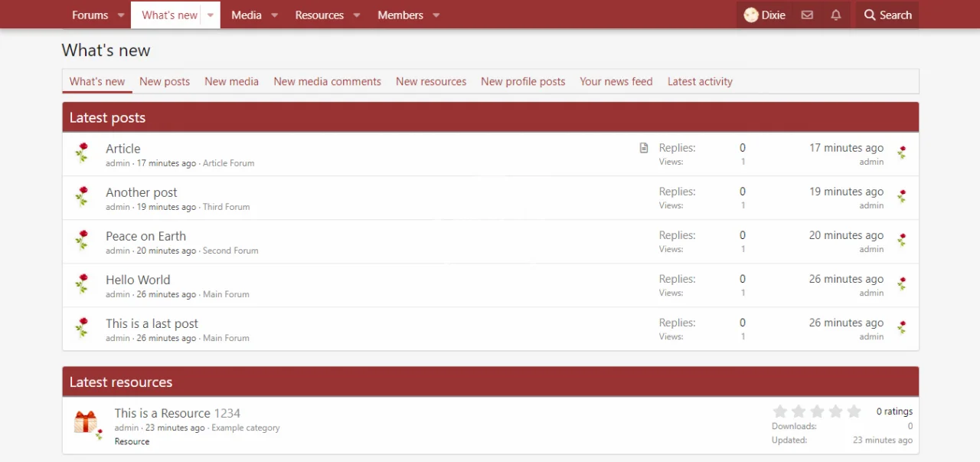
Task: Open the Peace on Earth thread
Action: click(x=145, y=236)
